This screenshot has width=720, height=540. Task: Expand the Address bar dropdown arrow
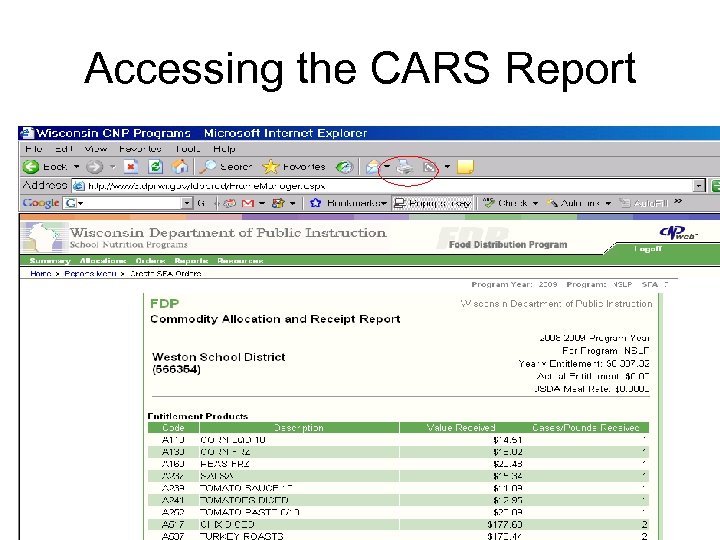699,186
